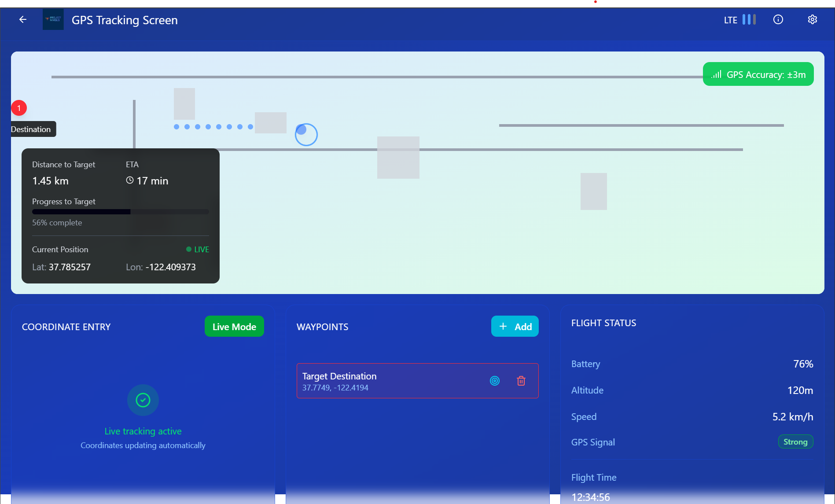This screenshot has width=835, height=504.
Task: Click the GPS Accuracy ±3m badge
Action: (758, 74)
